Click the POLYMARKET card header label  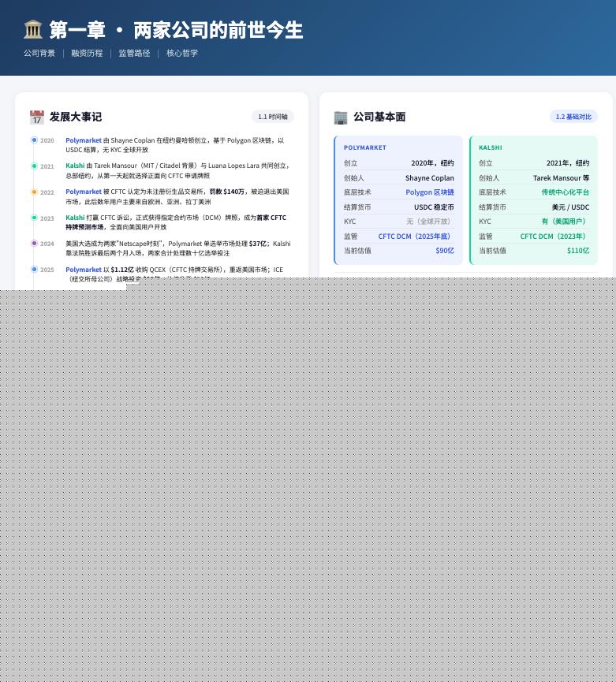point(365,148)
